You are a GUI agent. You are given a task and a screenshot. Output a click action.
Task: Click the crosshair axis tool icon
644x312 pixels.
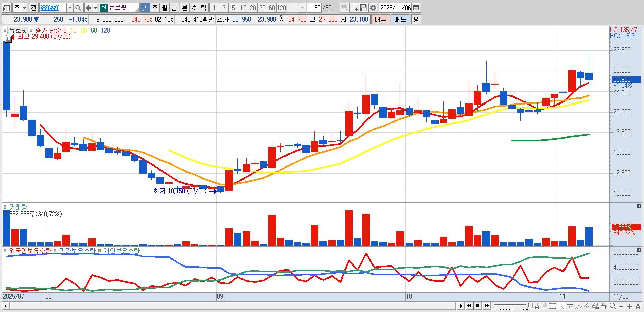coord(561,306)
